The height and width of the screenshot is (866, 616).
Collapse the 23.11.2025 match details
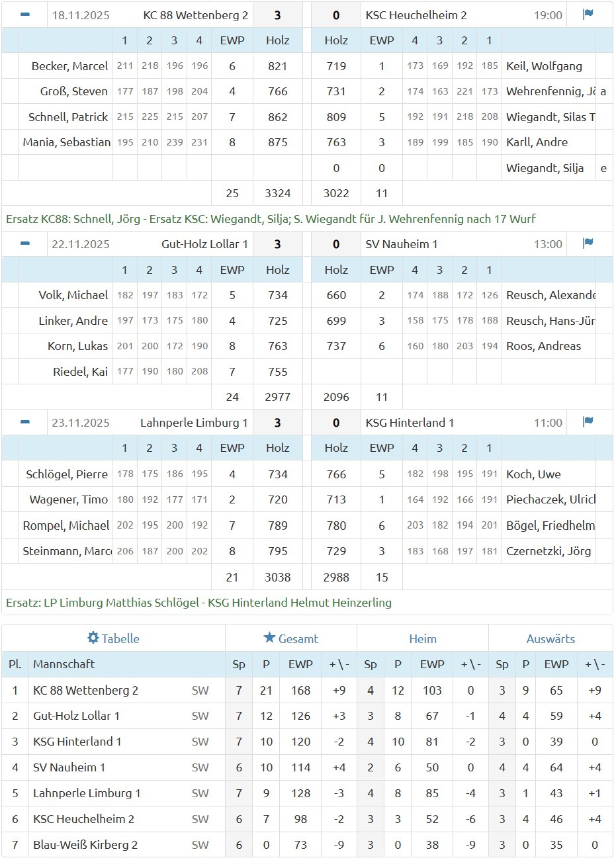(25, 422)
